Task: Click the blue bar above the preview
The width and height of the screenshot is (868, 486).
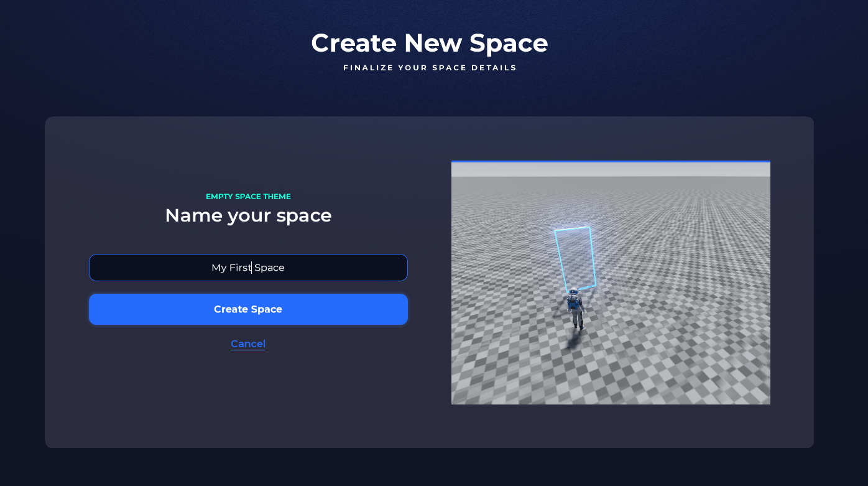Action: point(610,162)
